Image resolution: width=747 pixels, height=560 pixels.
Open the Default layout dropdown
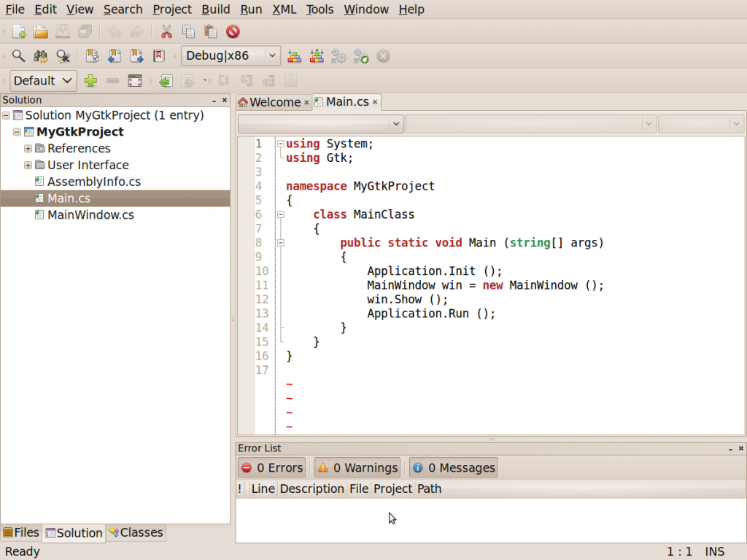pos(43,80)
